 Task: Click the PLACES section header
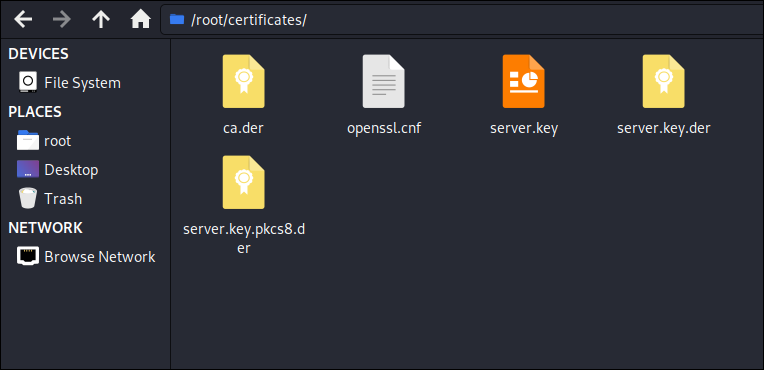(35, 112)
